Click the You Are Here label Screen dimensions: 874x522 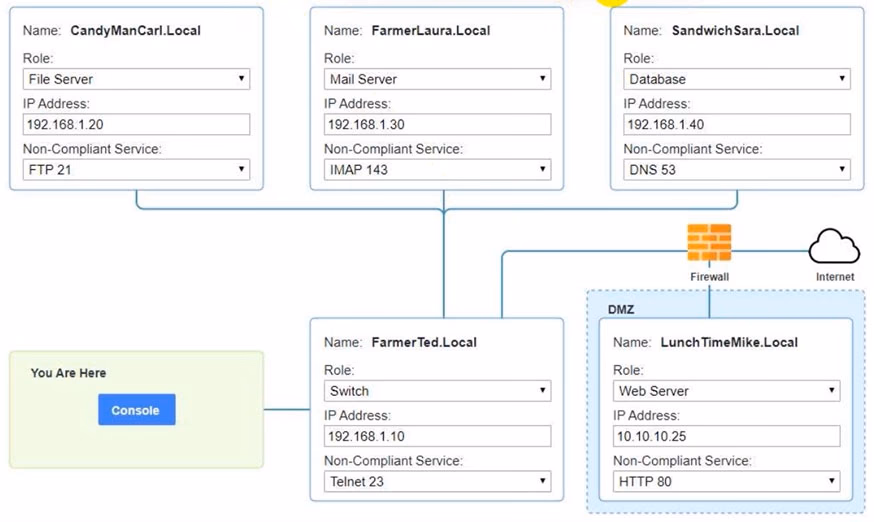coord(69,373)
